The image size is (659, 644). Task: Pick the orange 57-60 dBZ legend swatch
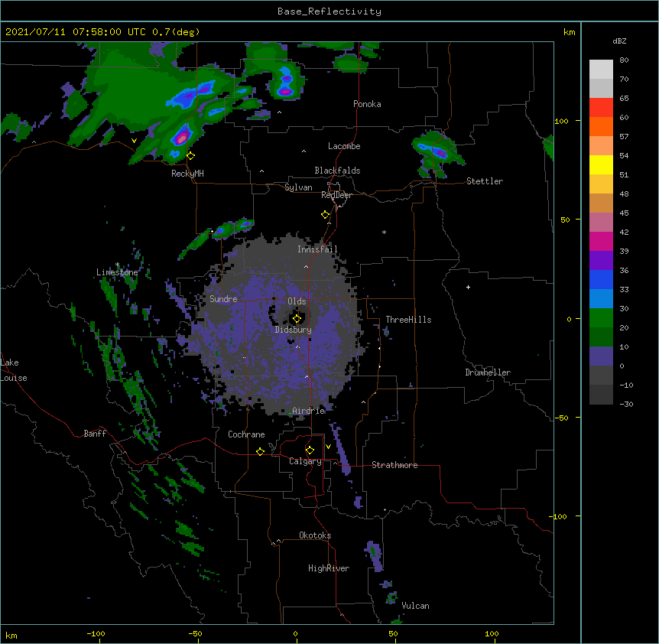(601, 126)
